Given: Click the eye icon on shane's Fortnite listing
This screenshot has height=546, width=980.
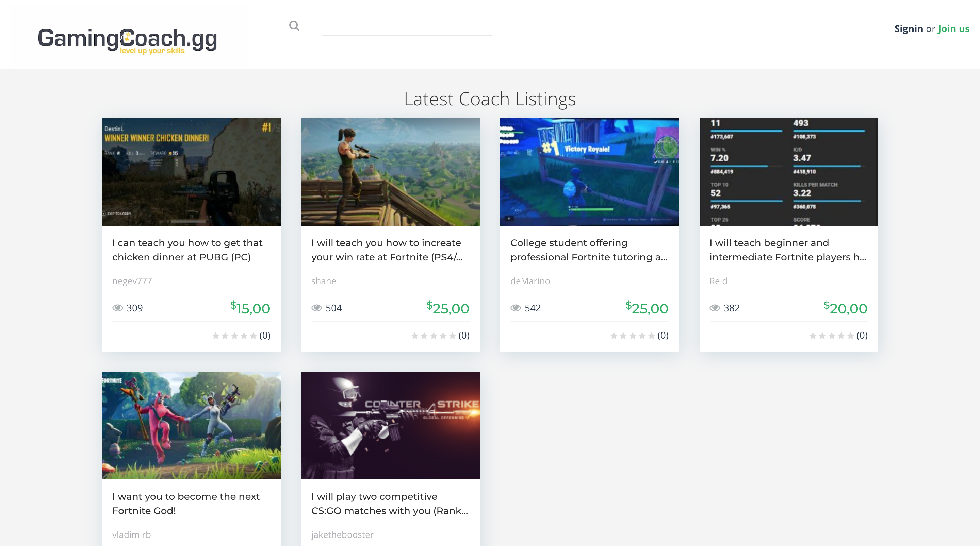Looking at the screenshot, I should [x=317, y=308].
